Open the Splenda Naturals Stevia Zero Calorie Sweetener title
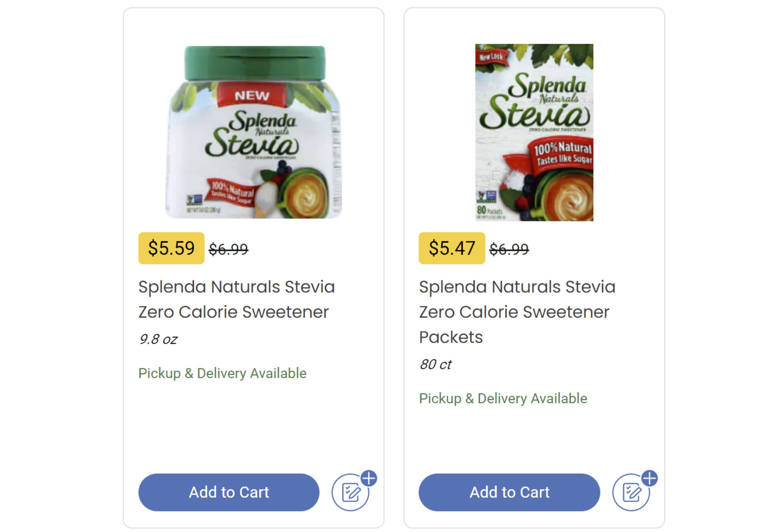 pyautogui.click(x=237, y=299)
